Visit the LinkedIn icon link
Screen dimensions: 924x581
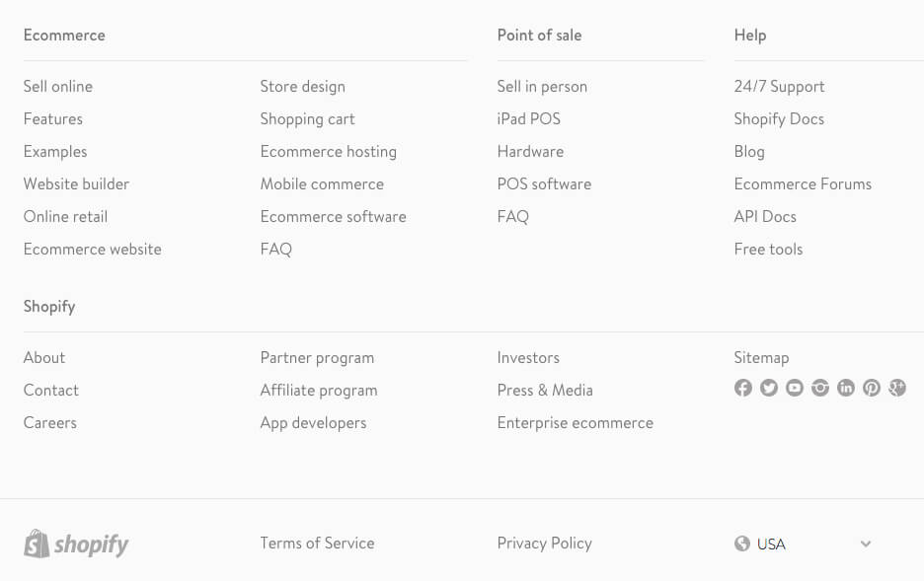click(x=846, y=388)
